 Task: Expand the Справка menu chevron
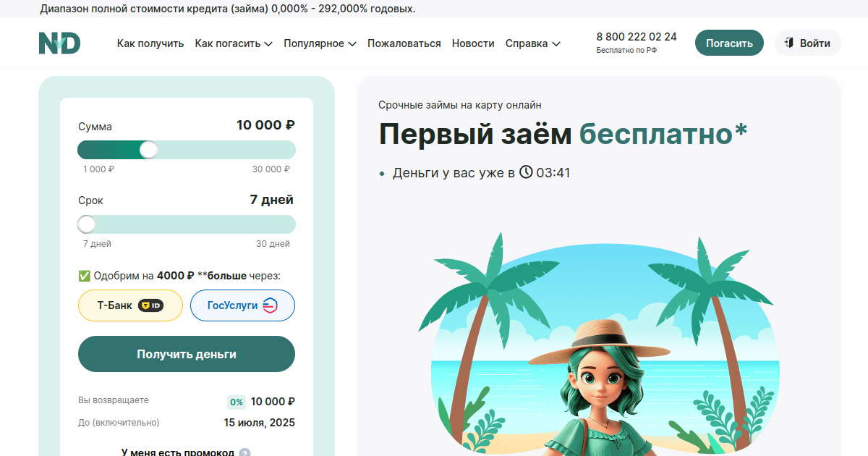pos(556,43)
